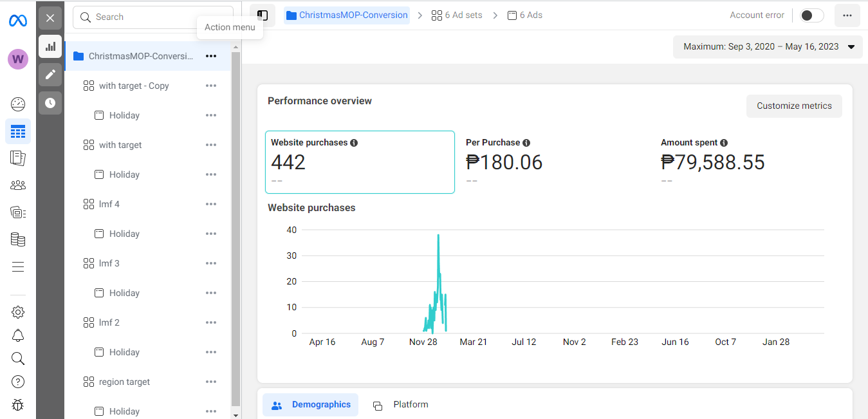Click the Customize metrics button
The height and width of the screenshot is (419, 868).
[x=794, y=106]
